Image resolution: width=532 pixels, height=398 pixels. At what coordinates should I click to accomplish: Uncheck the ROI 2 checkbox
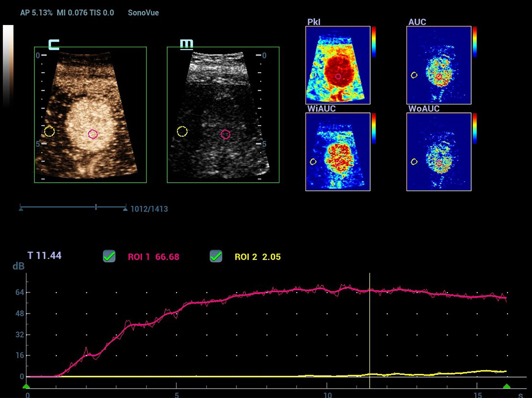216,256
